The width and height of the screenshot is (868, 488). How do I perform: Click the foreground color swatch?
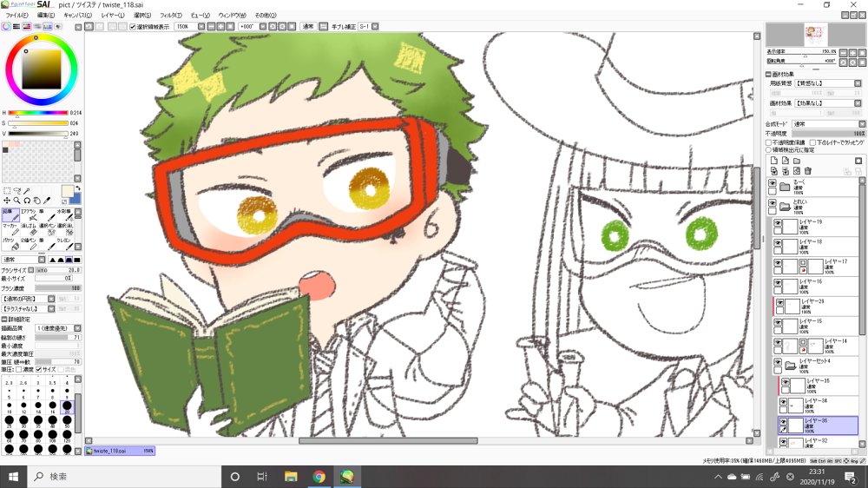coord(67,191)
